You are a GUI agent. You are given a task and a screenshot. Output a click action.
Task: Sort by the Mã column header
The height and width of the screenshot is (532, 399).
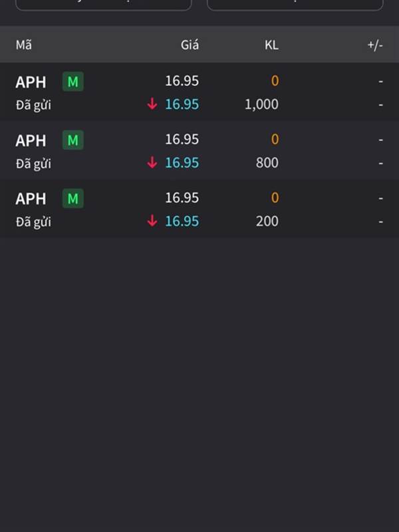pyautogui.click(x=24, y=45)
